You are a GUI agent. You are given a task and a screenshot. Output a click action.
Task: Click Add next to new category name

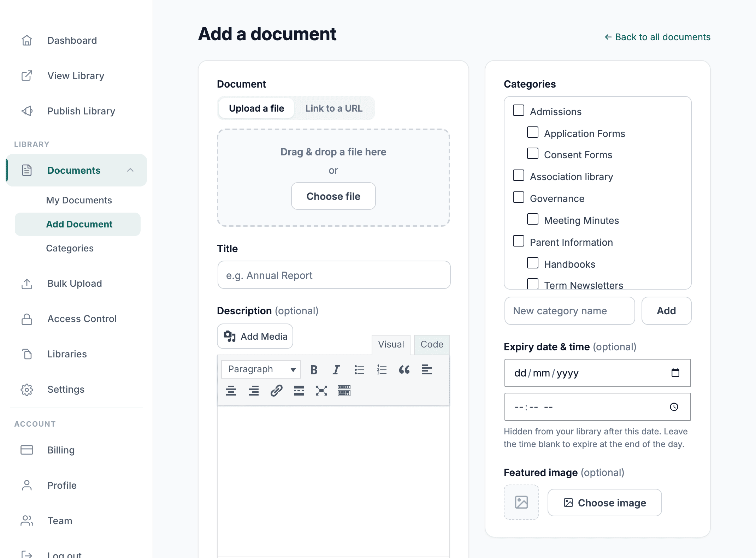coord(666,311)
